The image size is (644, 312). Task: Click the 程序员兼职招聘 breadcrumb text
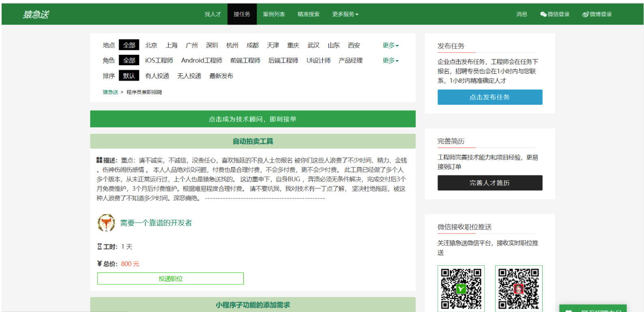144,92
